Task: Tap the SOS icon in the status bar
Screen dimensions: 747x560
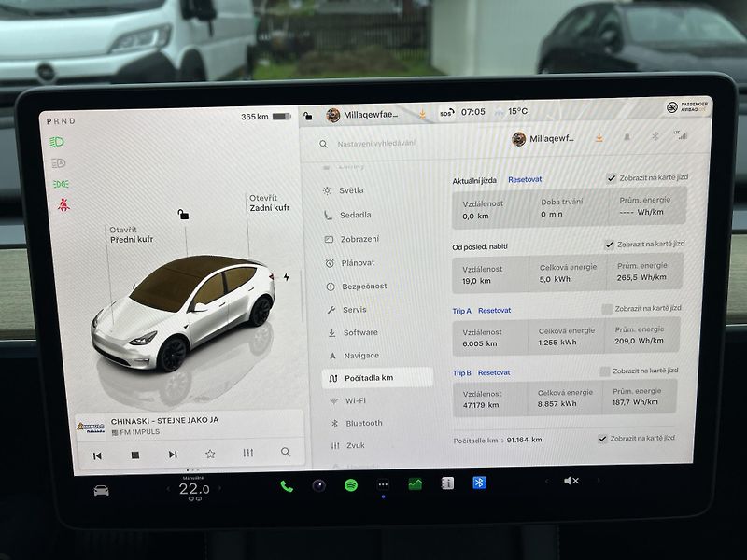Action: 446,113
